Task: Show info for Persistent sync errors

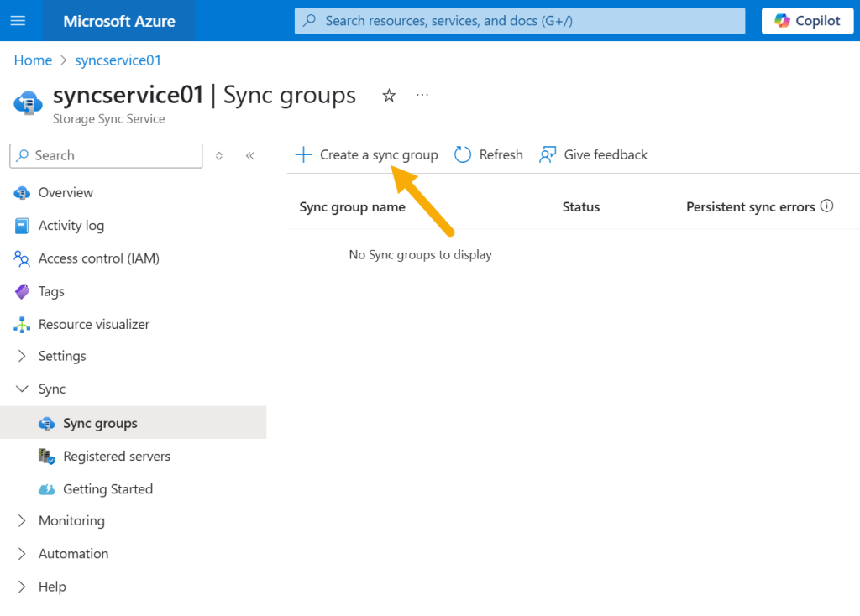Action: [827, 206]
